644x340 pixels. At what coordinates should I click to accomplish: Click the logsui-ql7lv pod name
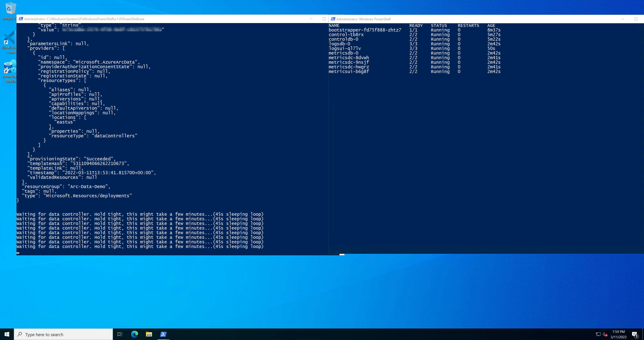pyautogui.click(x=345, y=49)
